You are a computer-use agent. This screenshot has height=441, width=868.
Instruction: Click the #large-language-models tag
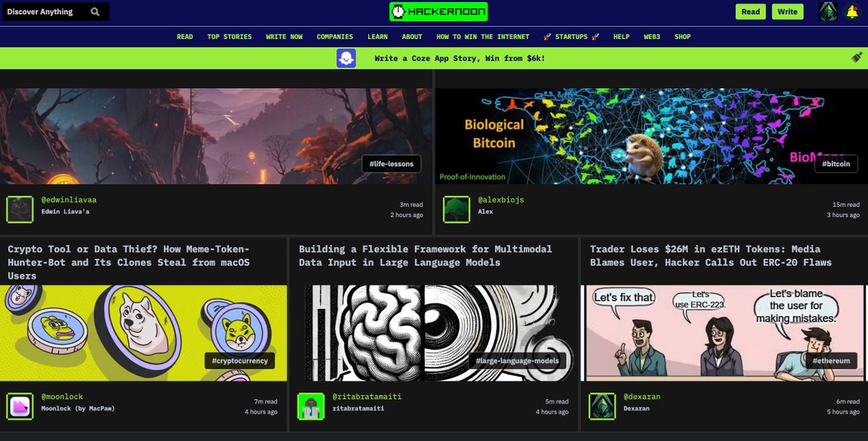[517, 361]
